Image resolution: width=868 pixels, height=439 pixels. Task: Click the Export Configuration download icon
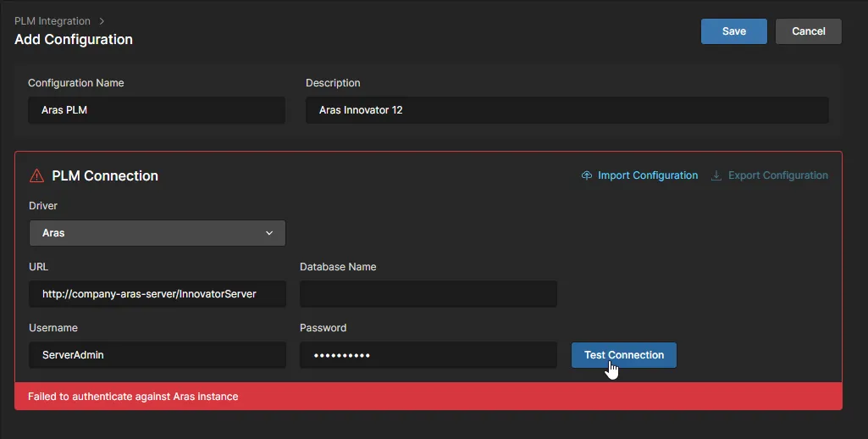coord(716,175)
